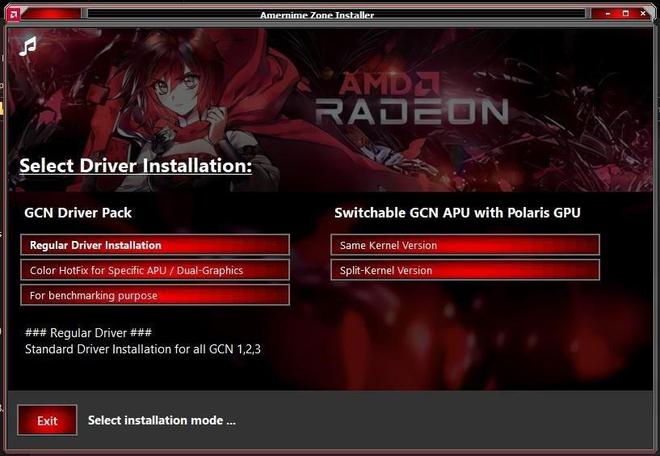This screenshot has width=660, height=456.
Task: Close the installer window
Action: 643,14
